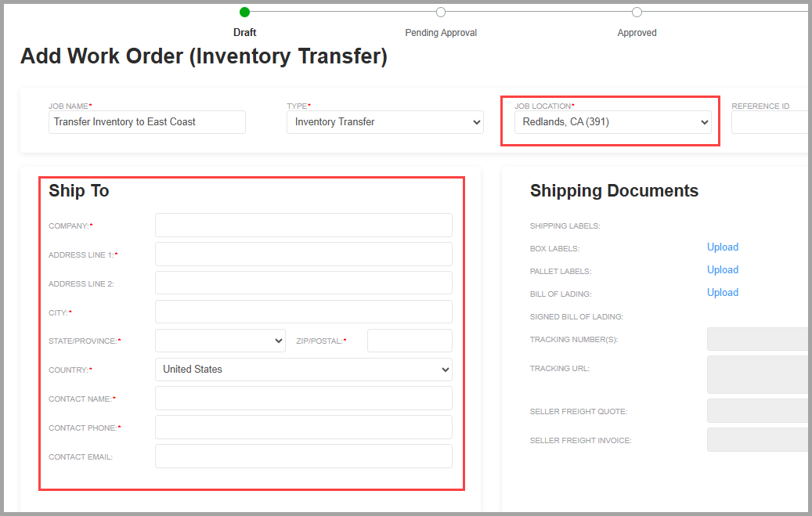This screenshot has height=516, width=812.
Task: Click the Tracking Number(s) field
Action: pos(758,339)
